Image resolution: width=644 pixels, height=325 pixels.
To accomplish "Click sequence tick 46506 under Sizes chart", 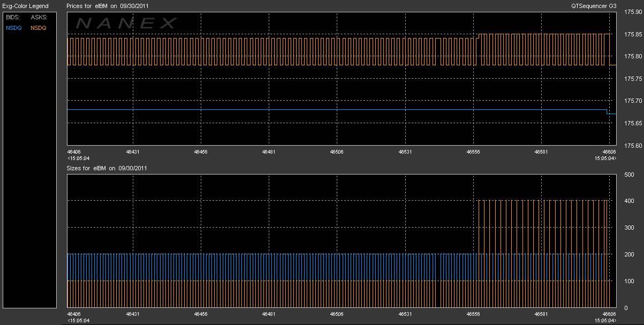I will coord(337,314).
